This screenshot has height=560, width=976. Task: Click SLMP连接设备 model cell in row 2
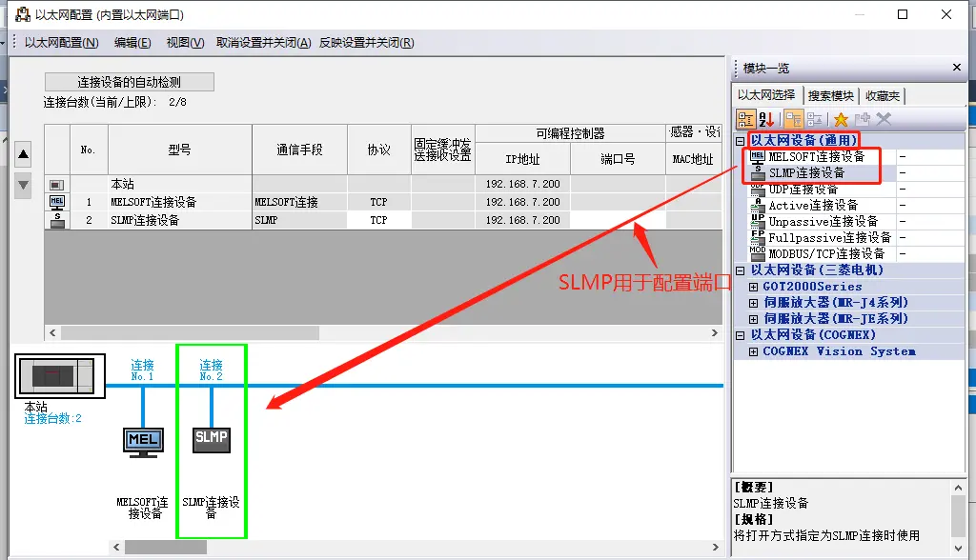coord(180,220)
